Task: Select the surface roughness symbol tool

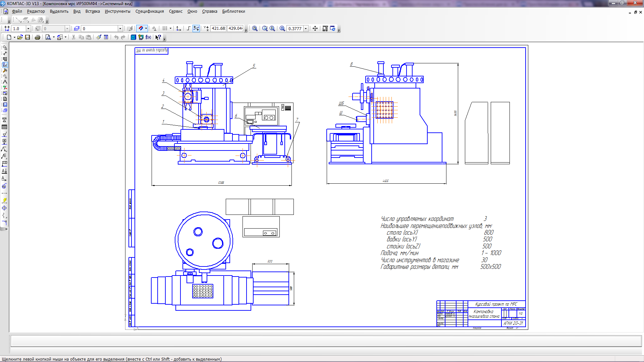Action: 4,134
